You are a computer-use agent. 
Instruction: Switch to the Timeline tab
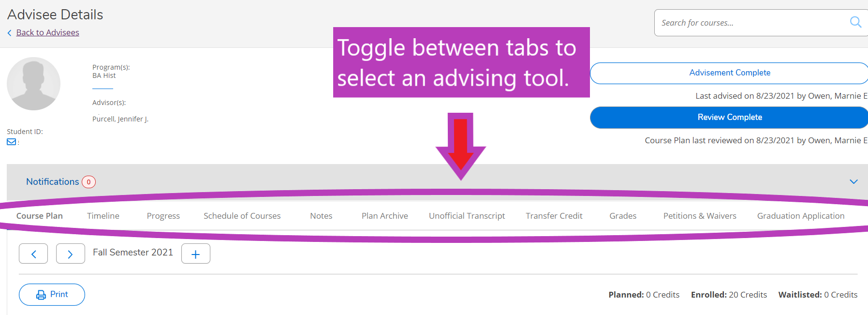(x=103, y=216)
